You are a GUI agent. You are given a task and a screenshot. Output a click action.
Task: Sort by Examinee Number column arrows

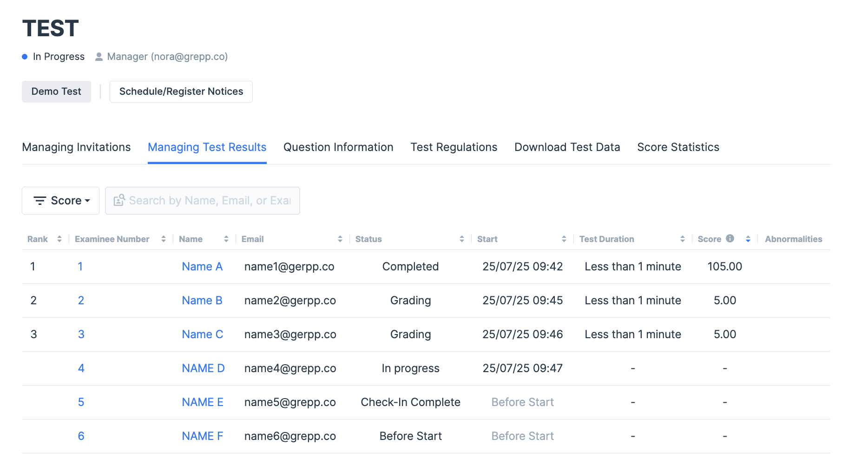point(164,239)
